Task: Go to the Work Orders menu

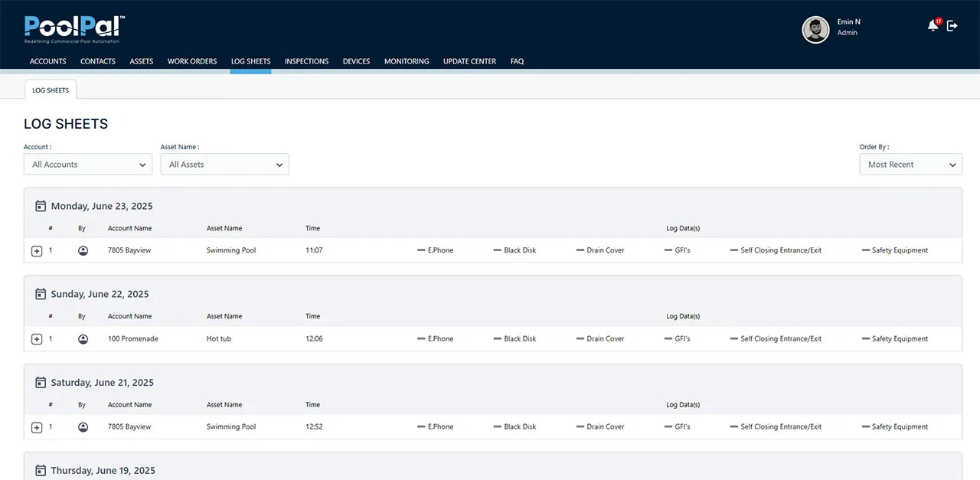Action: click(192, 61)
